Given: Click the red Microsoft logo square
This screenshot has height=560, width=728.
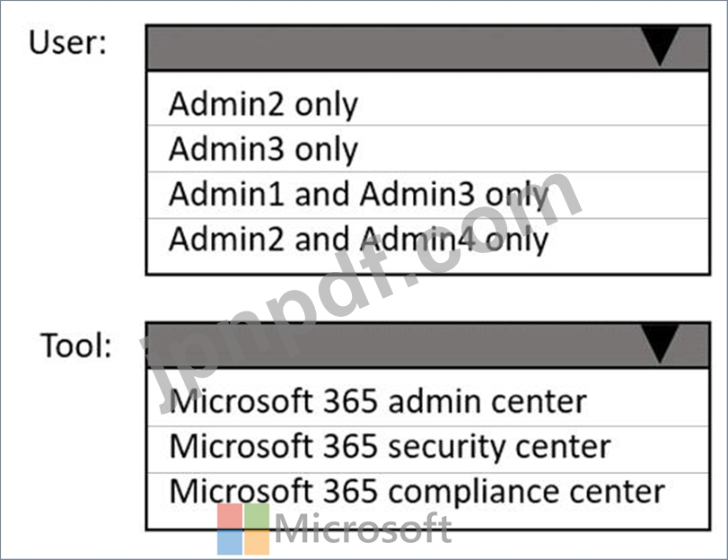Looking at the screenshot, I should coord(230,516).
